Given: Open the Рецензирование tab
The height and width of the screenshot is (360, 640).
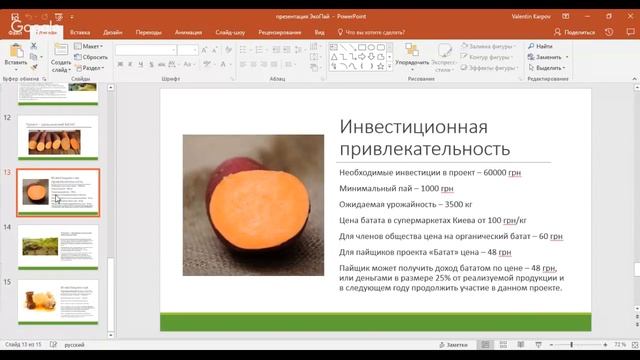Looking at the screenshot, I should (x=280, y=32).
